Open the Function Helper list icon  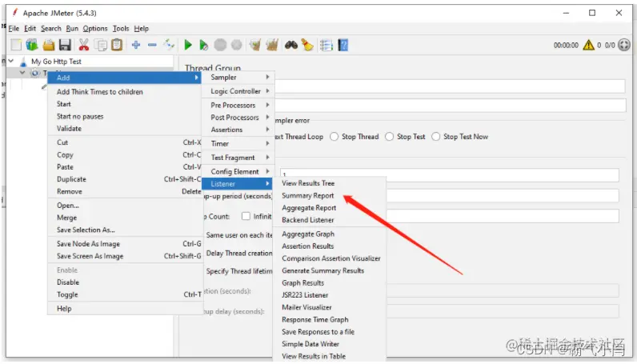[327, 45]
